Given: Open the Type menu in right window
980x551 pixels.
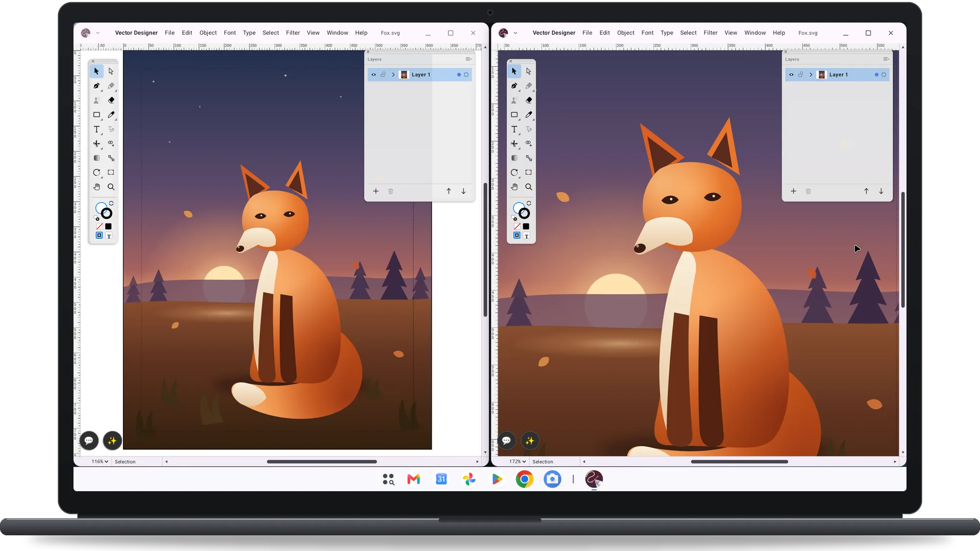Looking at the screenshot, I should point(666,33).
